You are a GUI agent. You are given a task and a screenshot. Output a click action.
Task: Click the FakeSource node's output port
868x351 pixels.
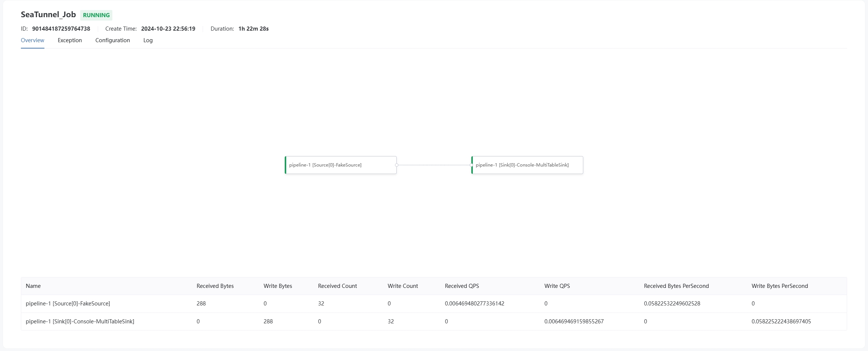(397, 165)
